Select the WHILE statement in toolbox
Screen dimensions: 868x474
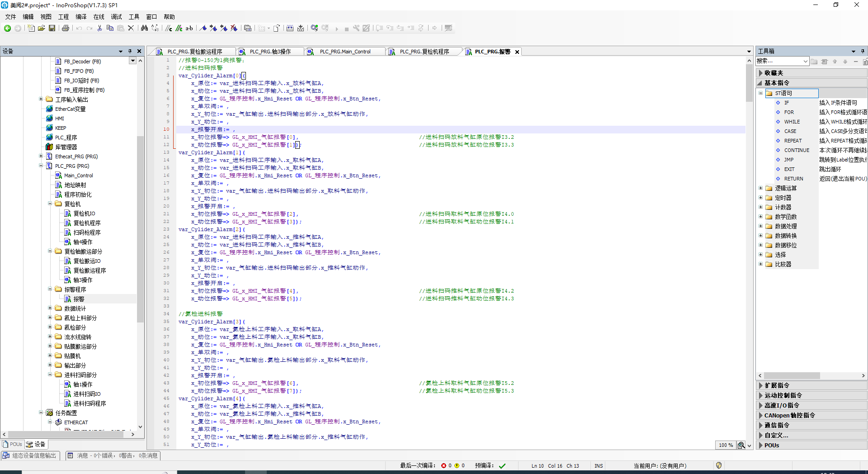(x=792, y=121)
